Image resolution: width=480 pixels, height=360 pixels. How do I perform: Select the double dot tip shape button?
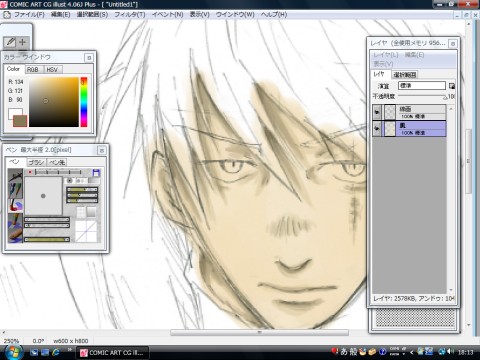click(x=81, y=181)
